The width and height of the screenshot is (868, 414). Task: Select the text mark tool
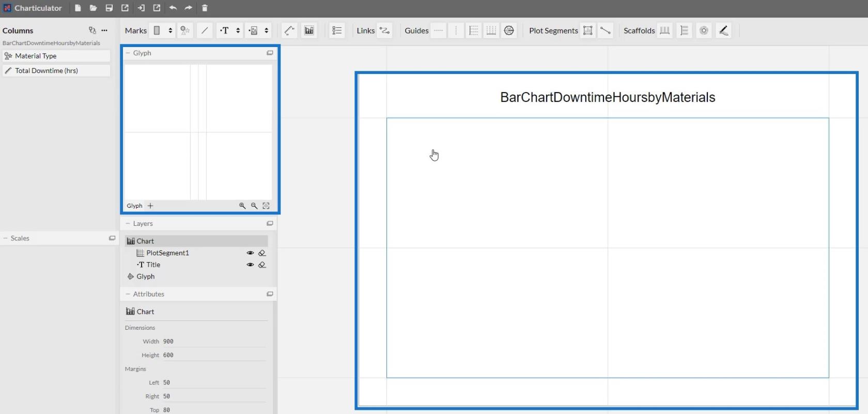pyautogui.click(x=224, y=30)
